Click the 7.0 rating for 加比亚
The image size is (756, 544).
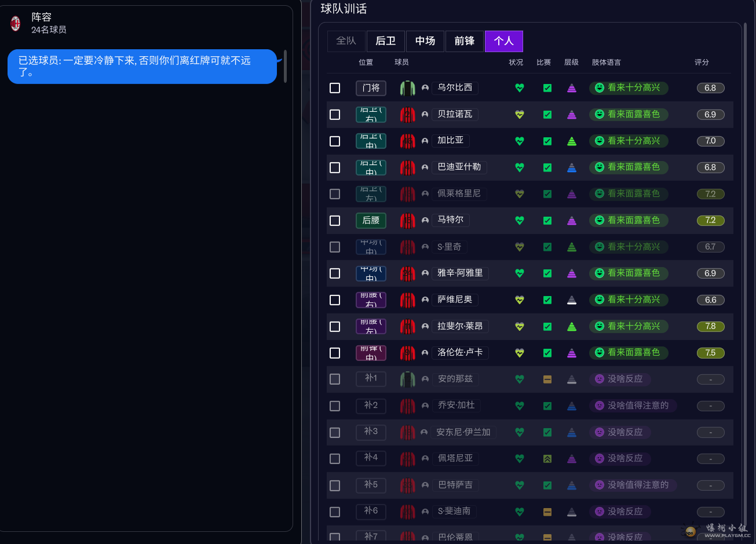pyautogui.click(x=710, y=141)
